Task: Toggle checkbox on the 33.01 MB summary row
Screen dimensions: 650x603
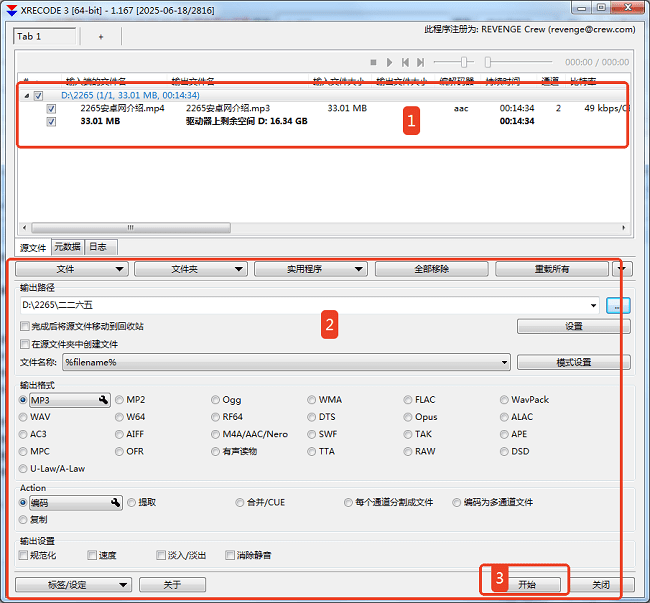Action: coord(51,121)
